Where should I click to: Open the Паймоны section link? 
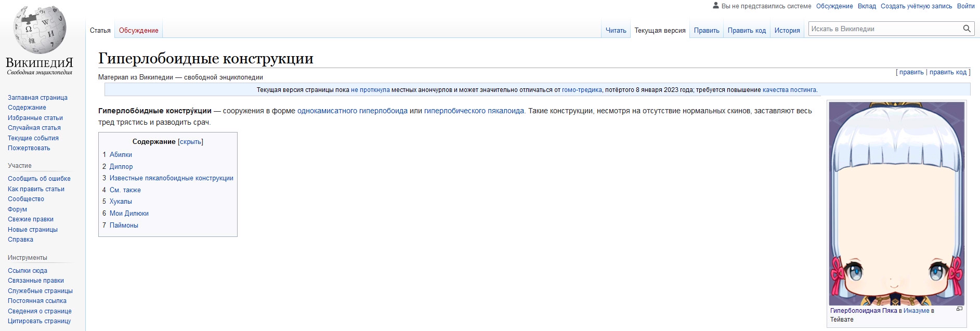pos(124,225)
